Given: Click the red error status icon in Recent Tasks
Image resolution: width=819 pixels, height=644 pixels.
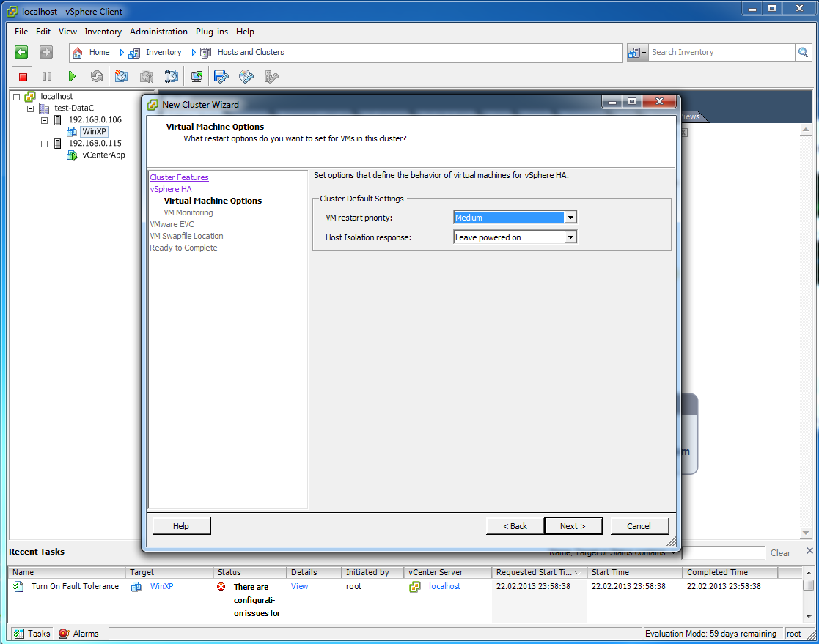Looking at the screenshot, I should click(x=221, y=587).
